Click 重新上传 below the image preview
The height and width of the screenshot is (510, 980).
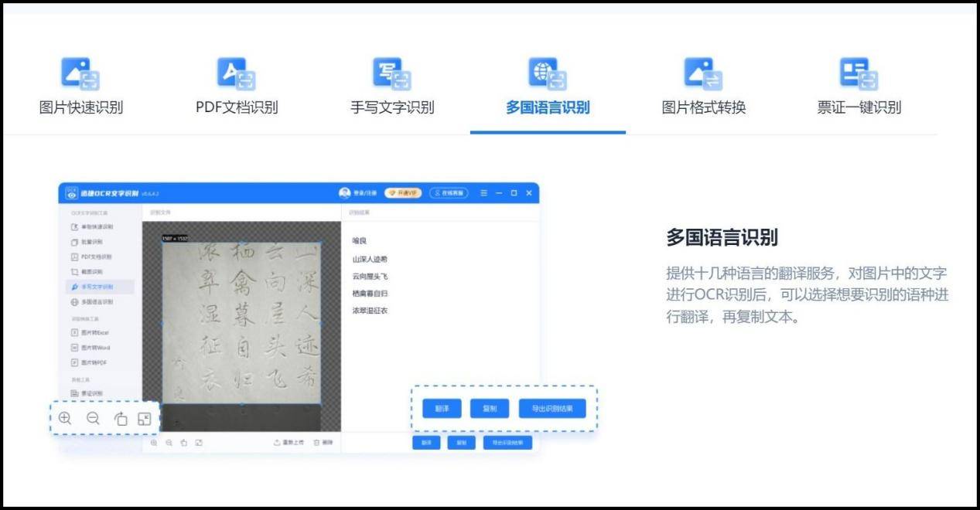click(x=289, y=443)
